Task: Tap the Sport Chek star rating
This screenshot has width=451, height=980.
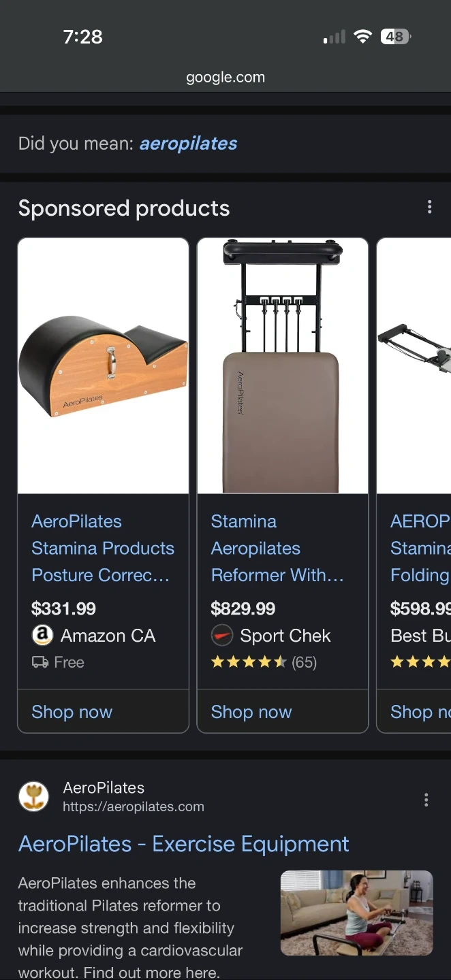Action: coord(249,662)
